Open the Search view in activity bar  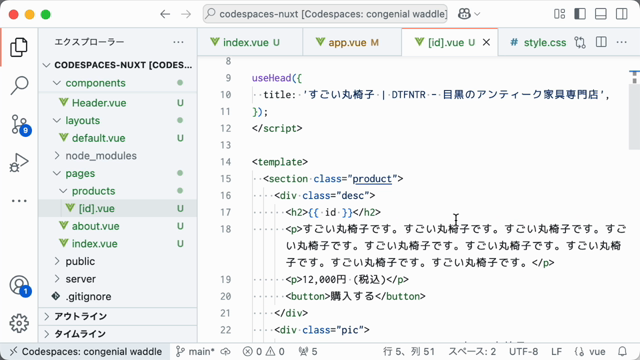(19, 85)
